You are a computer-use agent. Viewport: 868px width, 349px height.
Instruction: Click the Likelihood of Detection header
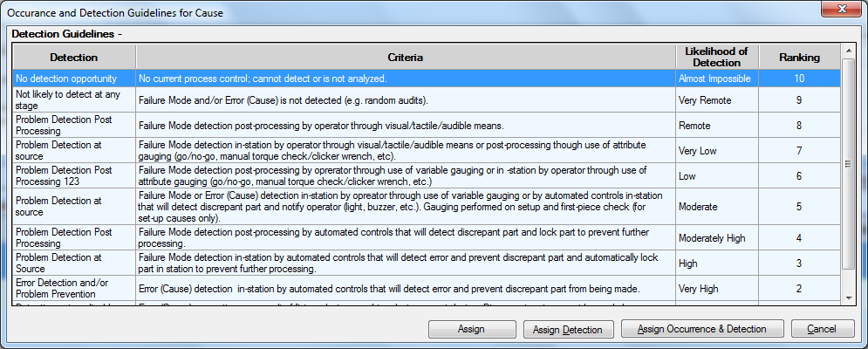pos(715,58)
